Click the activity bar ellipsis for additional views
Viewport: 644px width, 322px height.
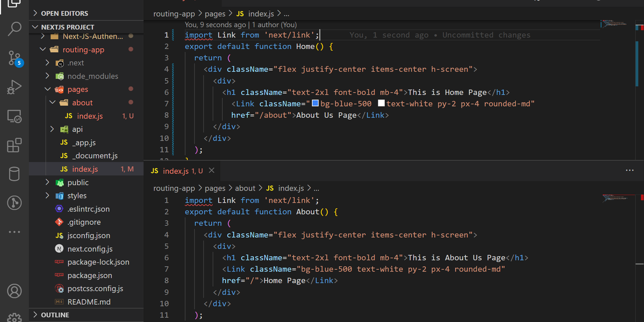[14, 231]
